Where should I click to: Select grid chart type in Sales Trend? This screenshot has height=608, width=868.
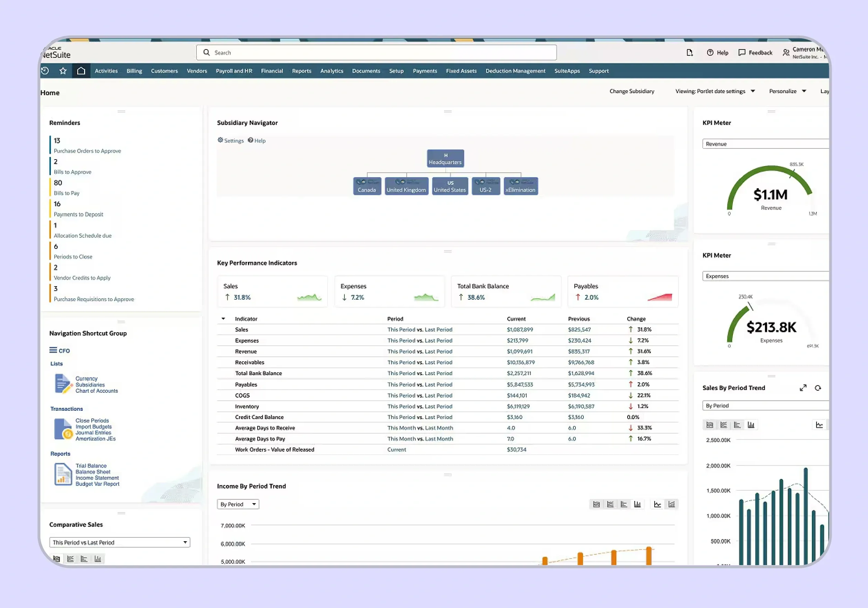tap(710, 425)
